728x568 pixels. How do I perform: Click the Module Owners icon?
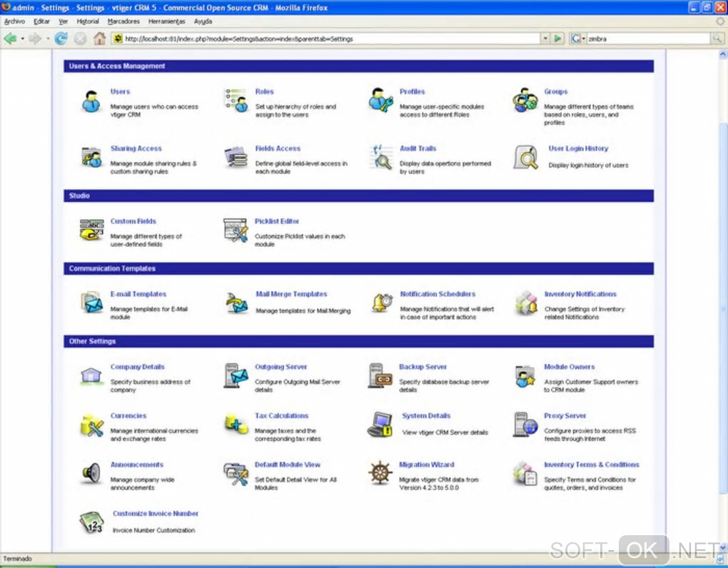click(525, 375)
